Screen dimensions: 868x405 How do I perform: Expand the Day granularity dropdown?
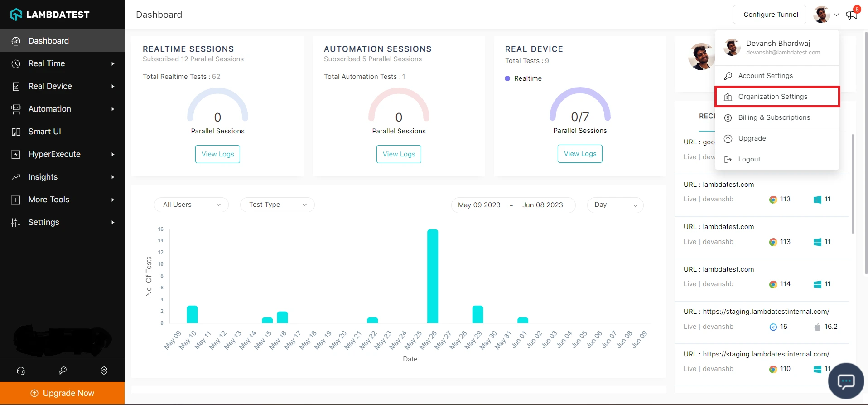615,205
